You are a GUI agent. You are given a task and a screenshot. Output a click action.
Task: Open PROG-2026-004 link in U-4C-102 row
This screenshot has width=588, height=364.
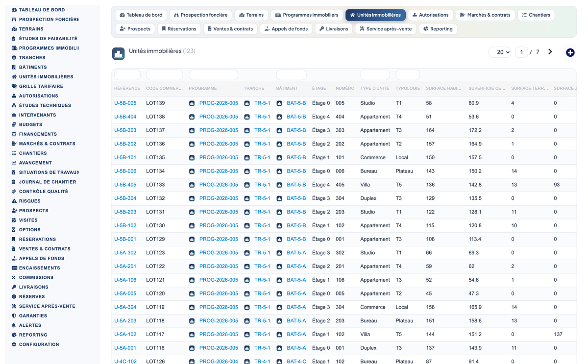(219, 362)
